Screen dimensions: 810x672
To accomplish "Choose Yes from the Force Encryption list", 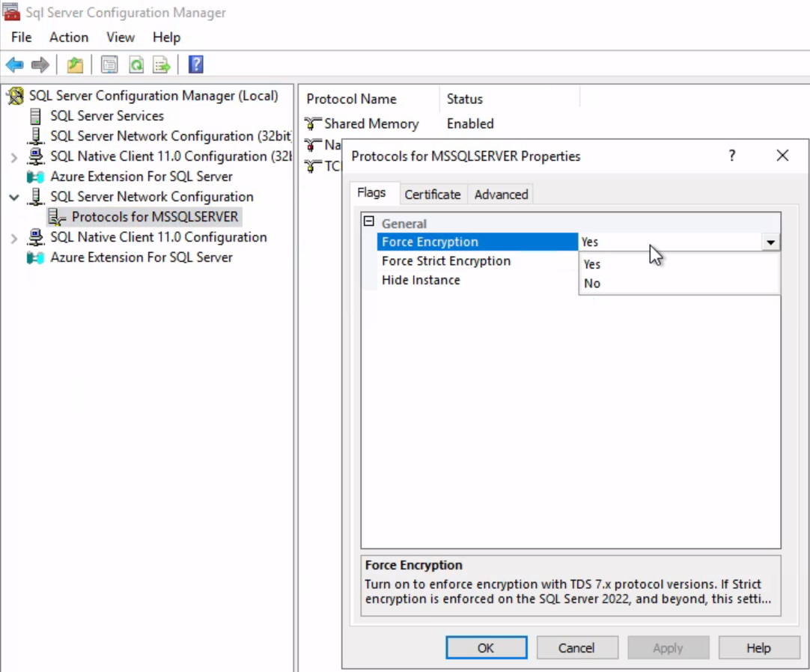I will (679, 264).
